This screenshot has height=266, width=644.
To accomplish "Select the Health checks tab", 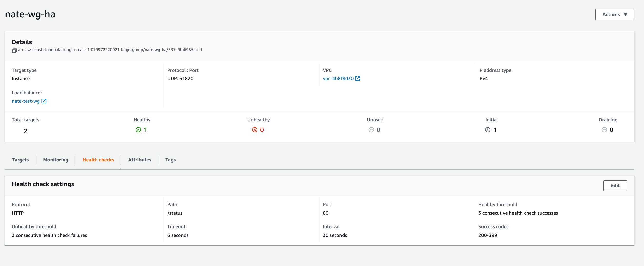I will (98, 160).
